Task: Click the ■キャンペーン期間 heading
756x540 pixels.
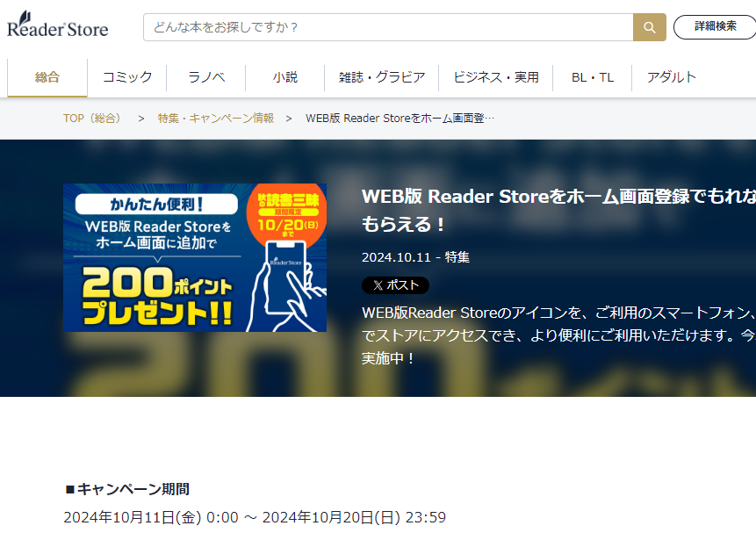Action: tap(126, 489)
